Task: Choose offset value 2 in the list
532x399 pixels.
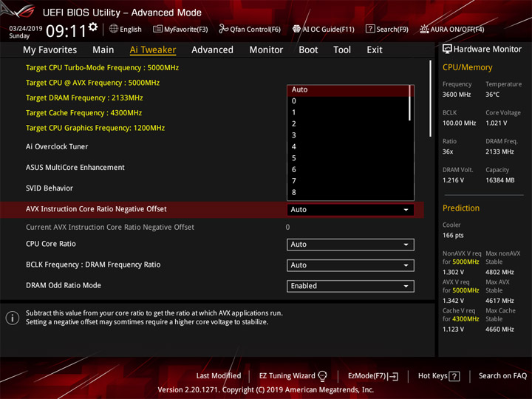Action: (348, 124)
